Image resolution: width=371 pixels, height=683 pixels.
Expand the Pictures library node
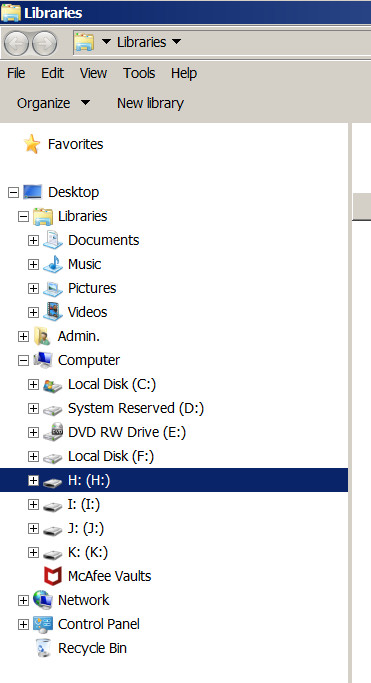[34, 288]
